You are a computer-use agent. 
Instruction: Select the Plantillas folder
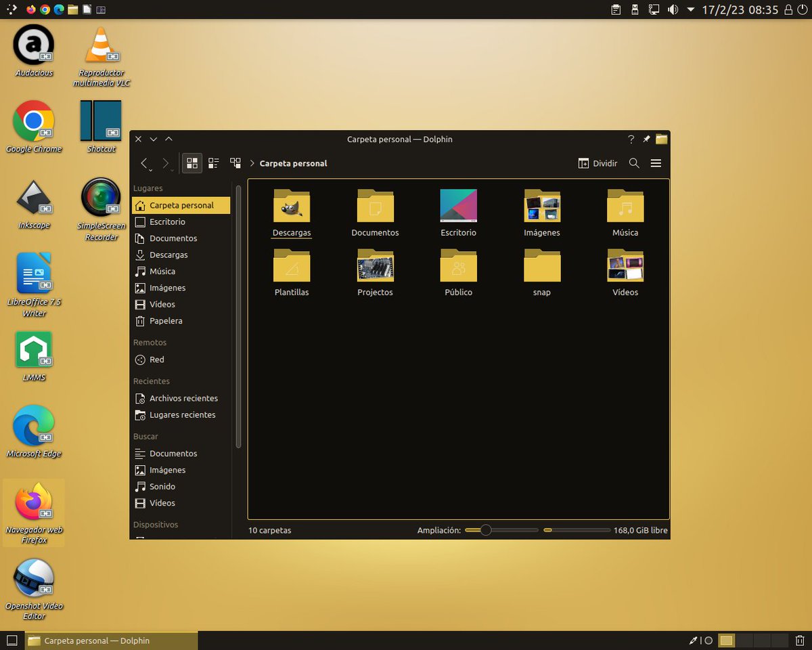tap(292, 273)
